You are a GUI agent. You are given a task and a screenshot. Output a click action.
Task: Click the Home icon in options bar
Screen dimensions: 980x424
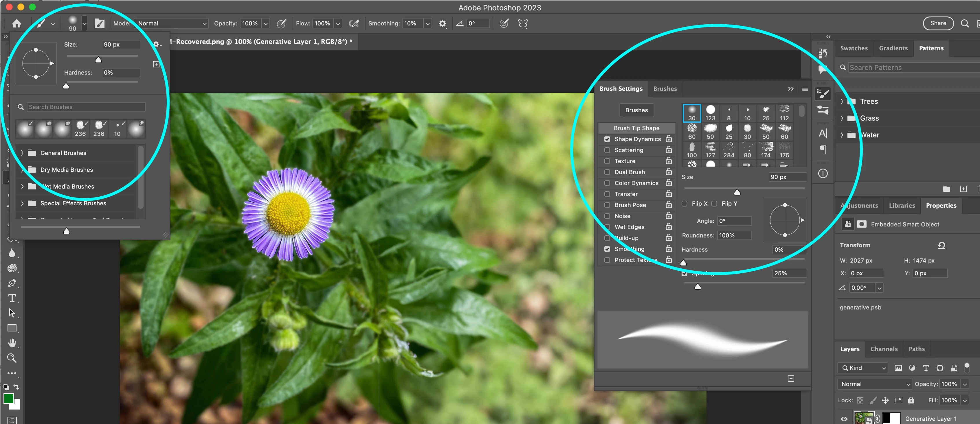[16, 24]
